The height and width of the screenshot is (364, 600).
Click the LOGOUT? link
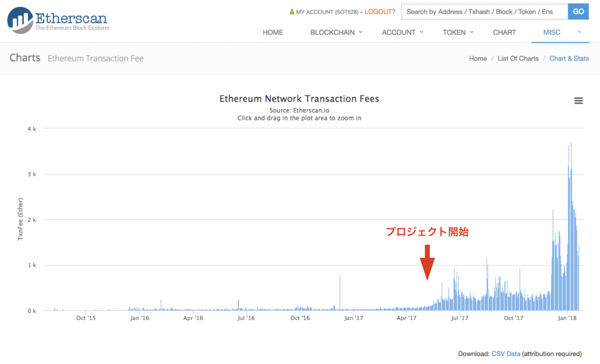pyautogui.click(x=380, y=12)
